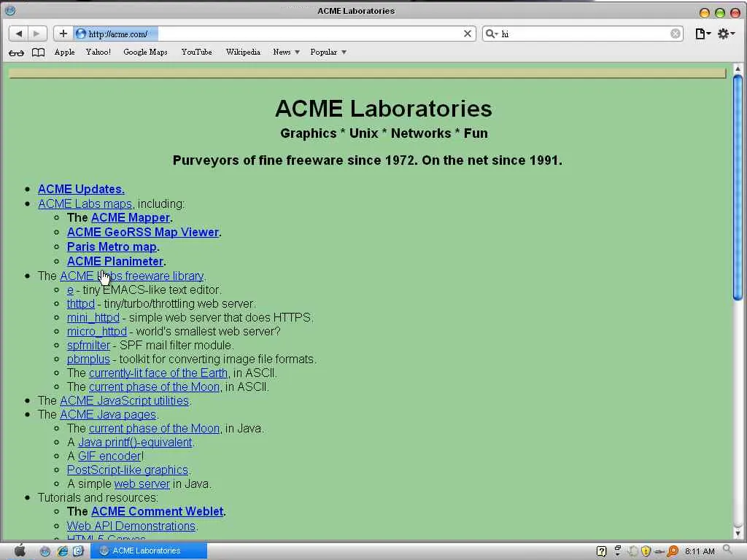Open the ACME Planimeter link

coord(115,261)
